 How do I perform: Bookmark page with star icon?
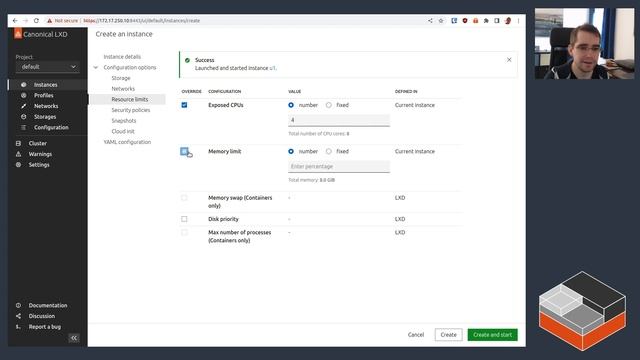pos(441,20)
